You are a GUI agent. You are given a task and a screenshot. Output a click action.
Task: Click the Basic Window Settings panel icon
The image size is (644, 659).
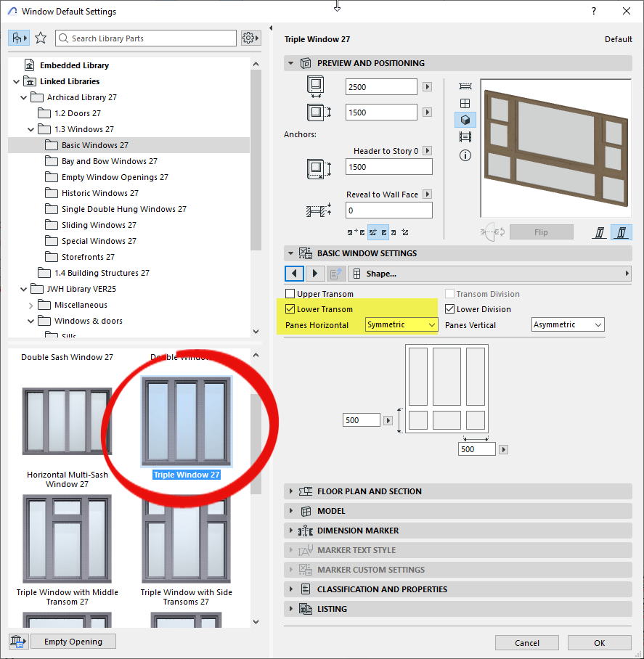(306, 253)
